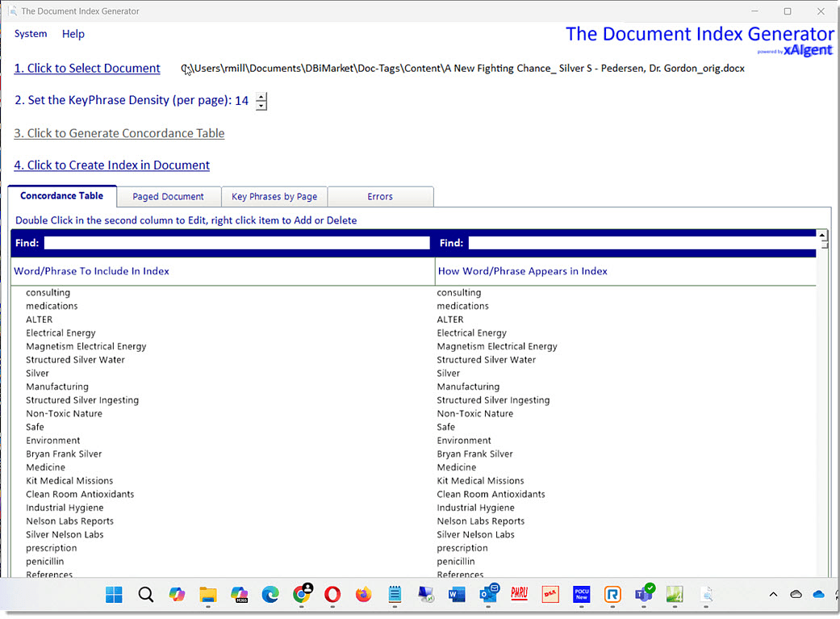Increase KeyPhrase Density with up arrow
This screenshot has width=840, height=619.
[x=261, y=97]
